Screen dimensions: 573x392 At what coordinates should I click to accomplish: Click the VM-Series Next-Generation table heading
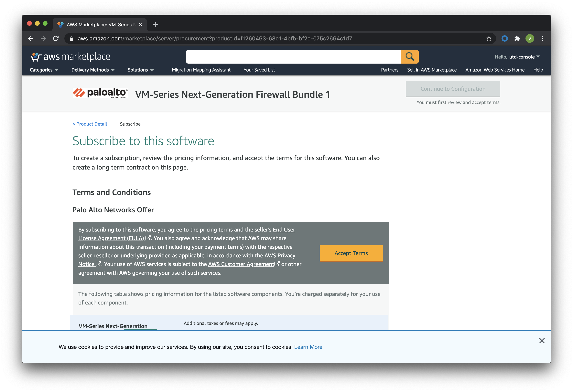point(113,326)
